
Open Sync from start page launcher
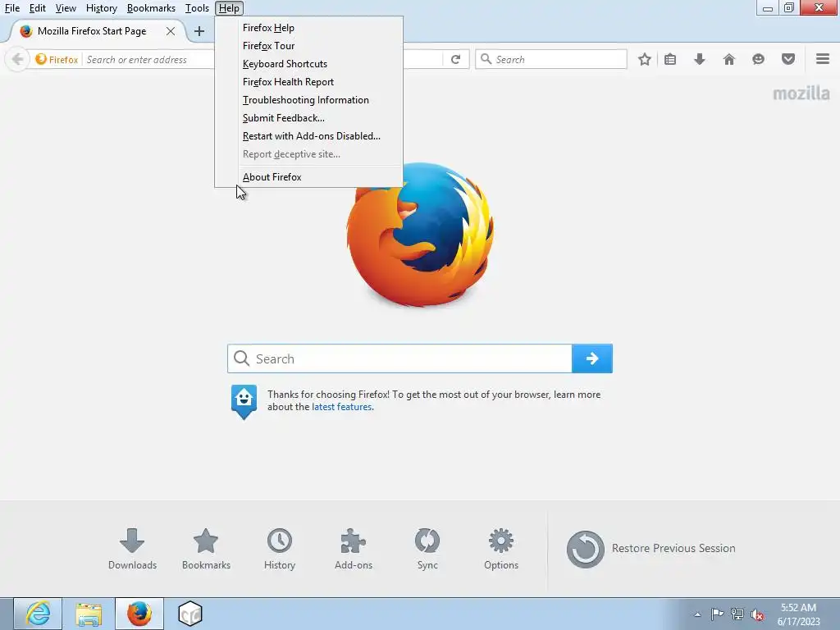(x=427, y=549)
